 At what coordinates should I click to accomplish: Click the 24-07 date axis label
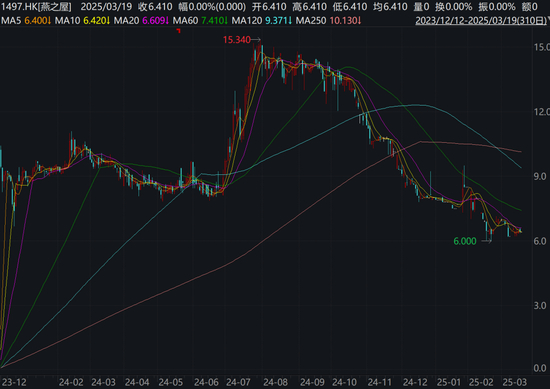point(239,382)
